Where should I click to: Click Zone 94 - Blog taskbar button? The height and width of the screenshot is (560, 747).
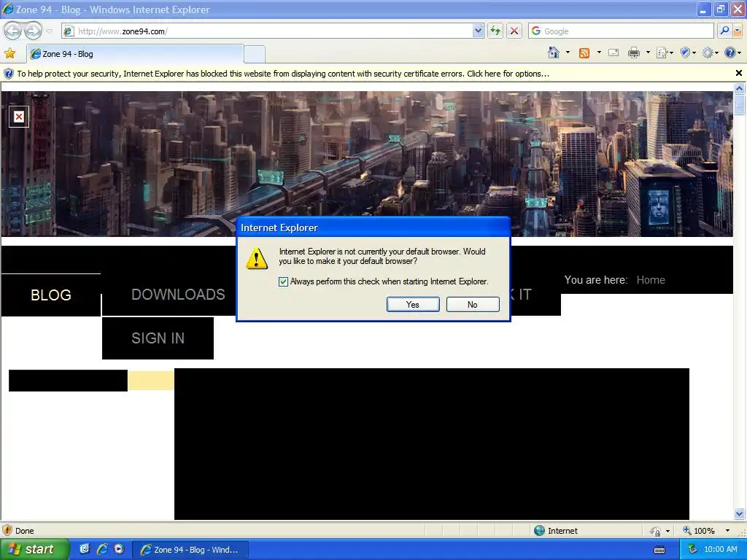pos(190,550)
